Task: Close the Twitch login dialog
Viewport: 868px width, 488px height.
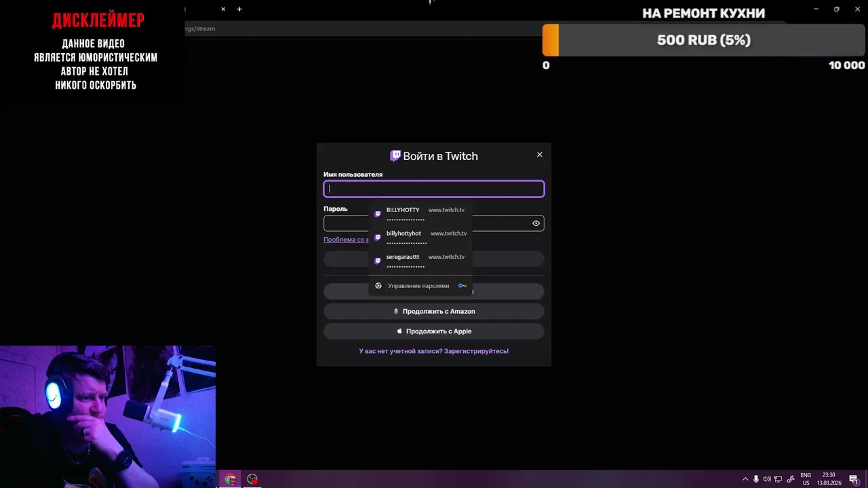Action: click(540, 155)
